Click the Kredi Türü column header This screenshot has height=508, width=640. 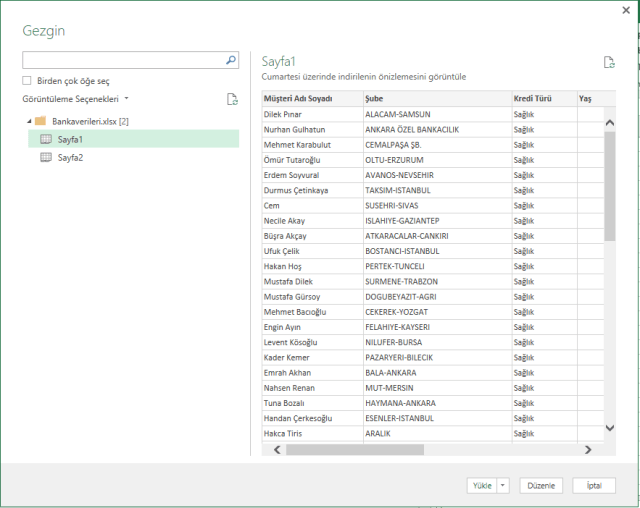tap(544, 98)
